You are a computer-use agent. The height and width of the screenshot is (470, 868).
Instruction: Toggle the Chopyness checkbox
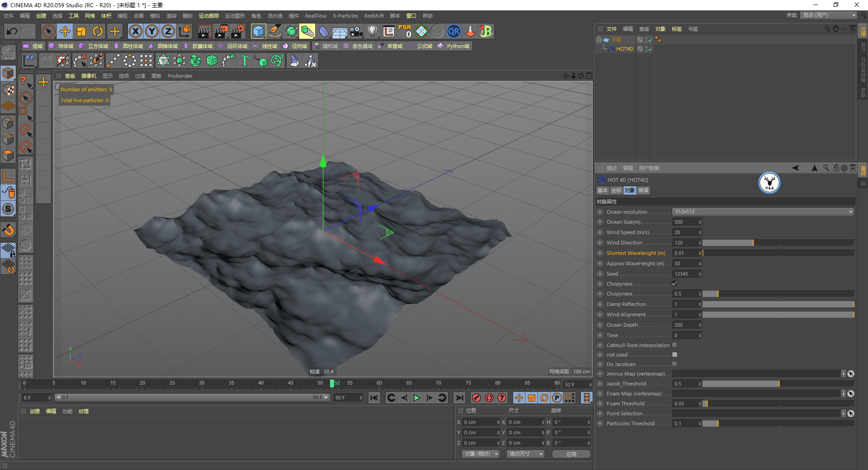675,284
